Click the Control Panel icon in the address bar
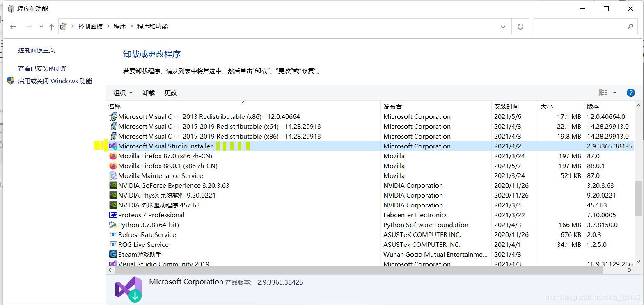 pyautogui.click(x=63, y=27)
